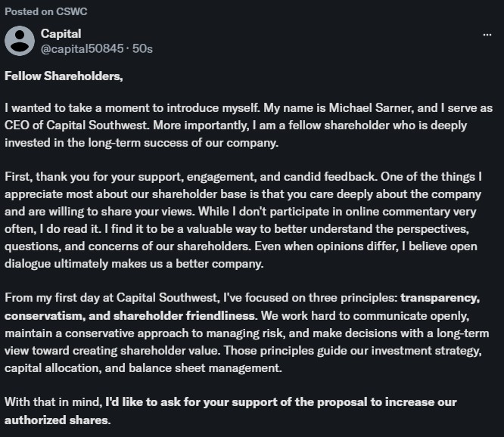Click the bold word transparency

coord(440,298)
